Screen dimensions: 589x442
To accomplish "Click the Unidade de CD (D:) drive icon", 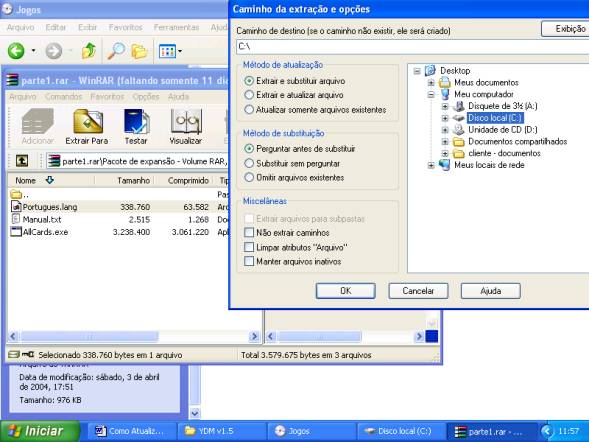I will tap(458, 130).
